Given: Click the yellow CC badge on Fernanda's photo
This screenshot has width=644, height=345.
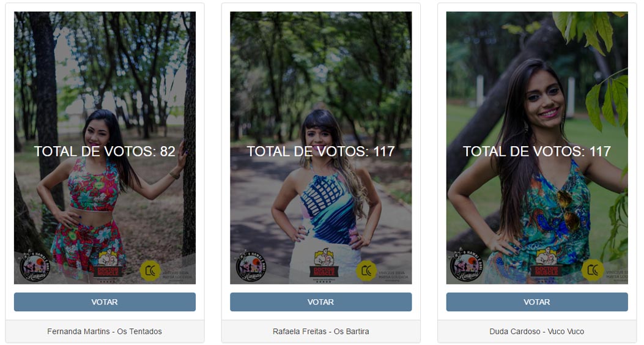Looking at the screenshot, I should tap(150, 270).
